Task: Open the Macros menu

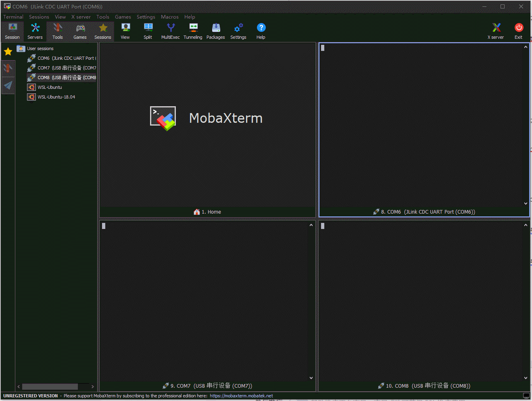Action: [x=170, y=17]
